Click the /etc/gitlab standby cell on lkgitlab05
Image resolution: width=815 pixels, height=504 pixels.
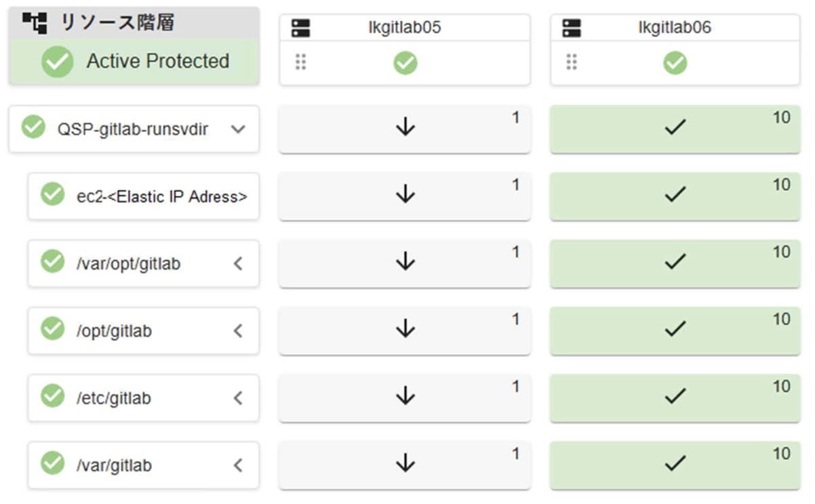tap(405, 398)
